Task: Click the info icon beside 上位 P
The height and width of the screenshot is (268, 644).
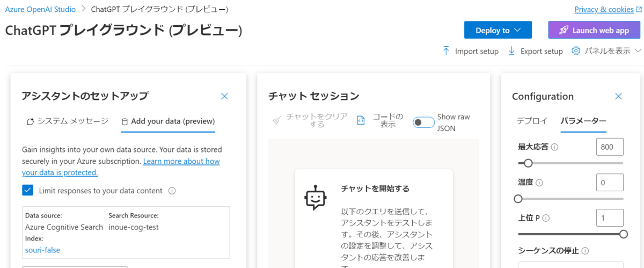Action: coord(546,218)
